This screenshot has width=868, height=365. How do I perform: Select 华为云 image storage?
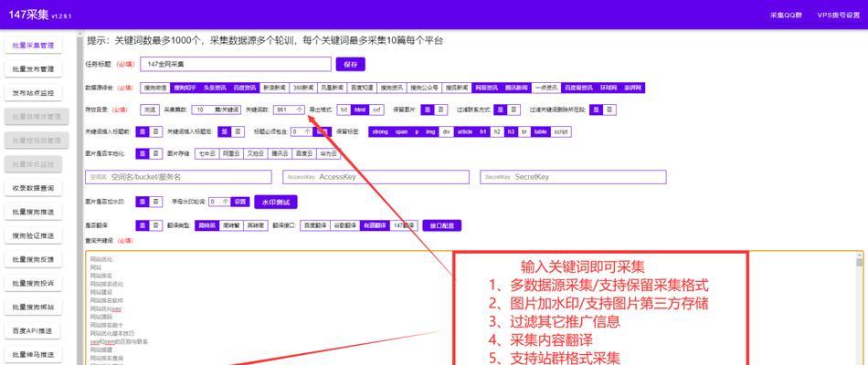pos(328,153)
